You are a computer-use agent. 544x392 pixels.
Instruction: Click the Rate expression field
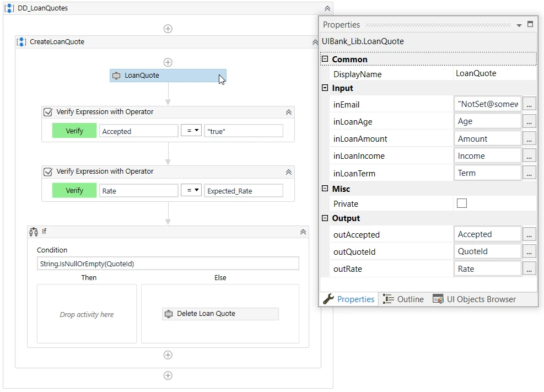(139, 191)
